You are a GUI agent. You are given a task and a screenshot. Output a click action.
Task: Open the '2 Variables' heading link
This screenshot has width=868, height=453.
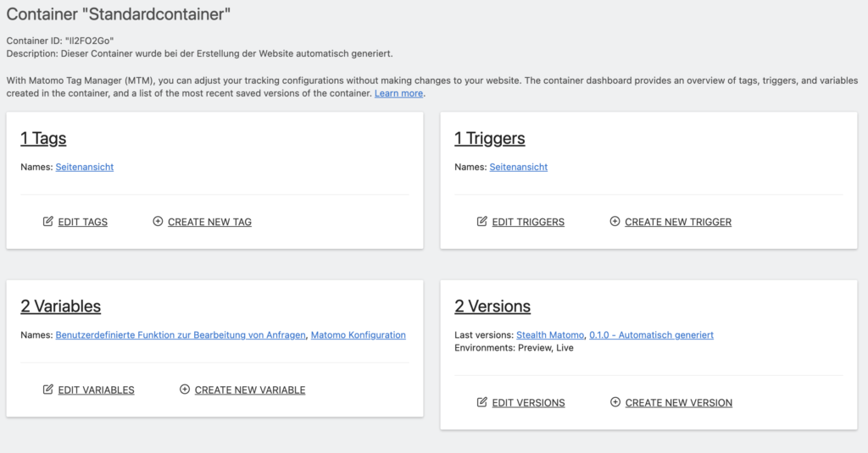pyautogui.click(x=60, y=306)
